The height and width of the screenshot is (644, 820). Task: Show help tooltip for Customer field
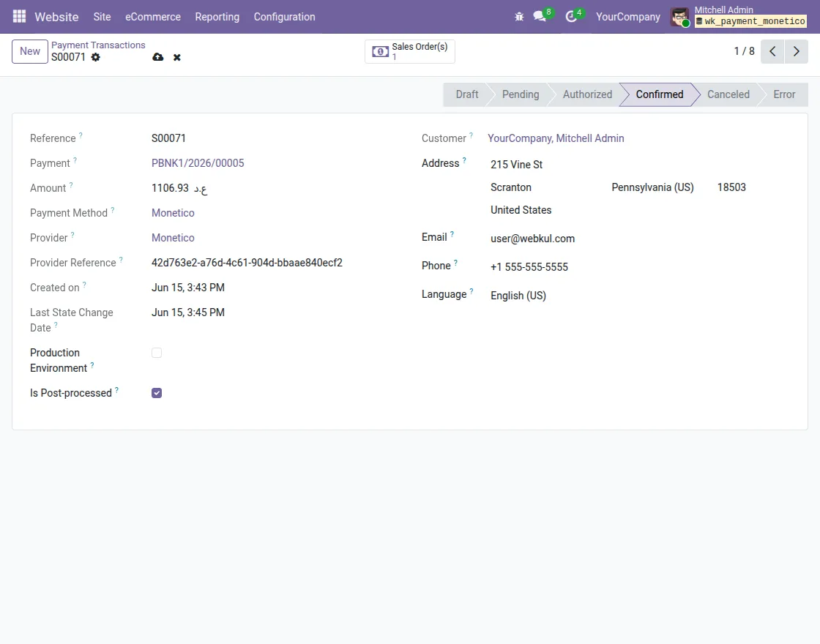[471, 135]
